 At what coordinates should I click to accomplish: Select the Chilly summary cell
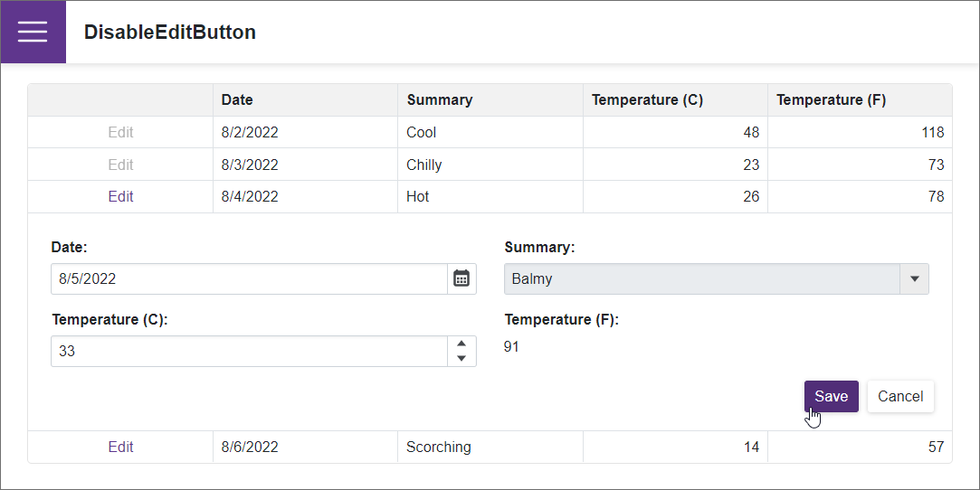click(x=490, y=165)
